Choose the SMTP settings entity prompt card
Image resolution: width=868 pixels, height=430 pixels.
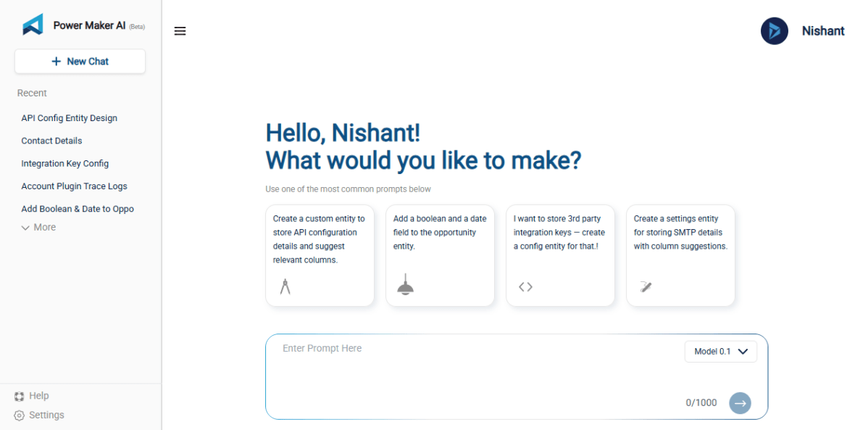coord(680,255)
